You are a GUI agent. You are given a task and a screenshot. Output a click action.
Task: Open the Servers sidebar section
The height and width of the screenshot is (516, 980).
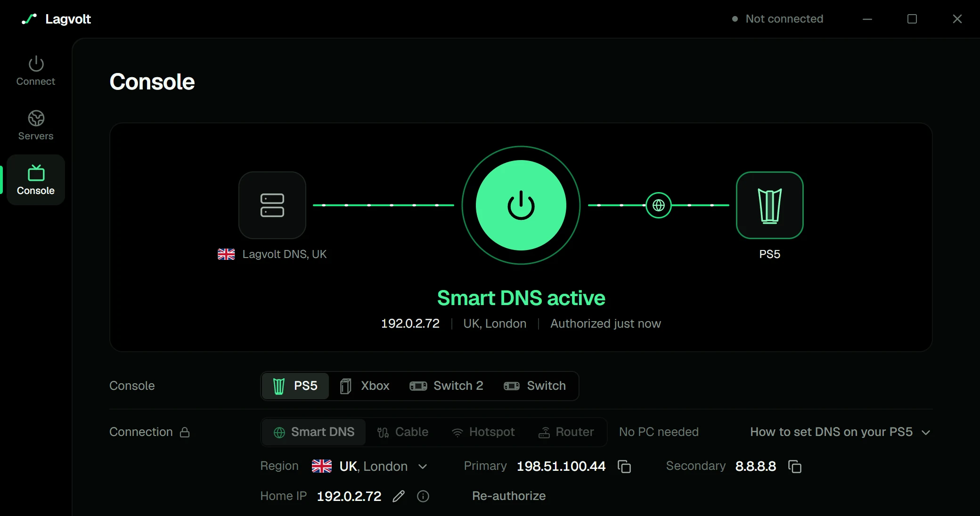[x=36, y=126]
